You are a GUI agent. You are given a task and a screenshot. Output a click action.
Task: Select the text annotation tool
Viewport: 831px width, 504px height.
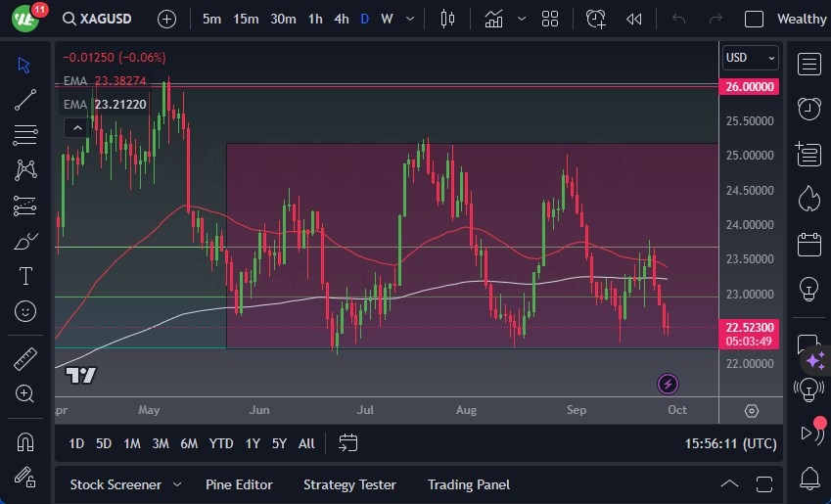click(25, 276)
